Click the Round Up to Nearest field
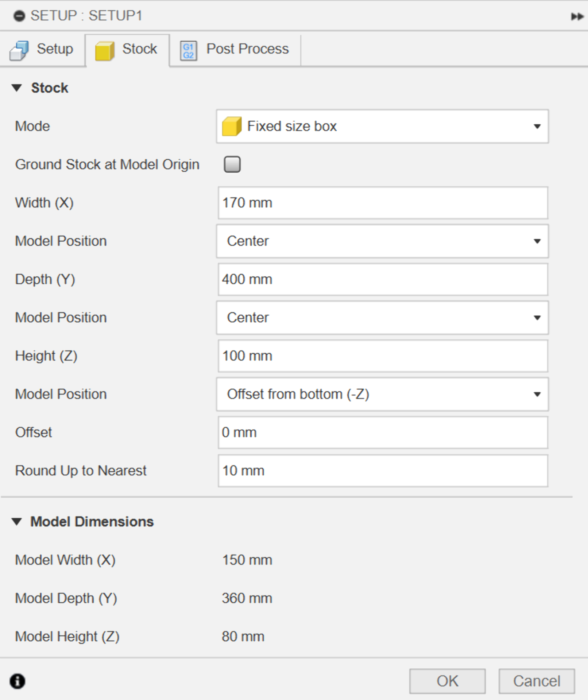This screenshot has width=588, height=700. pos(382,471)
